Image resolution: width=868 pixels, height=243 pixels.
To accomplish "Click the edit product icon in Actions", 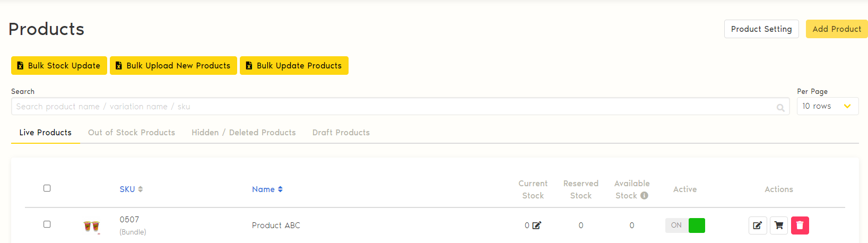I will [758, 225].
